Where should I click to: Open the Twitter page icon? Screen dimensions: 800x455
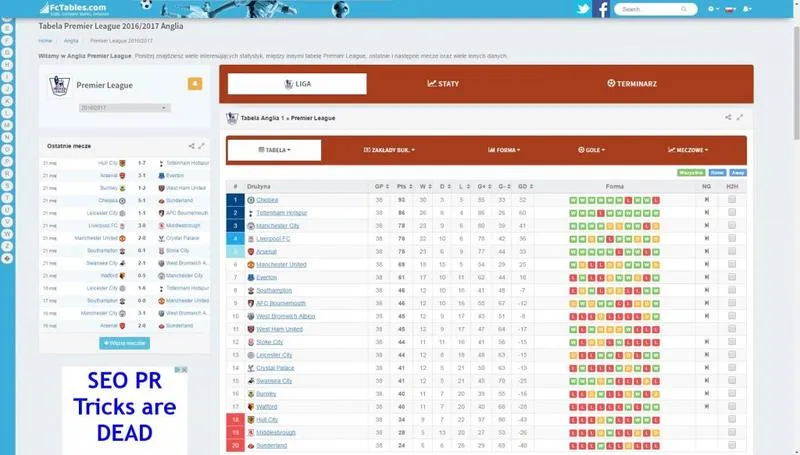pos(583,9)
